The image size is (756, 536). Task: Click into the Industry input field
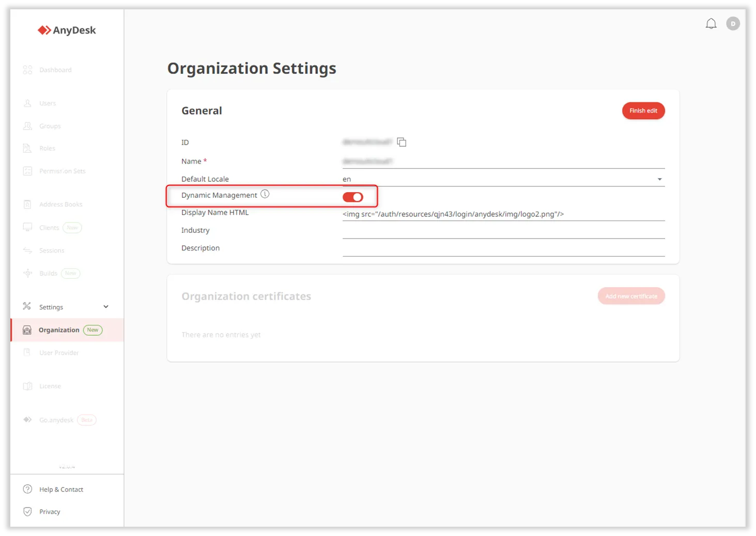(503, 231)
